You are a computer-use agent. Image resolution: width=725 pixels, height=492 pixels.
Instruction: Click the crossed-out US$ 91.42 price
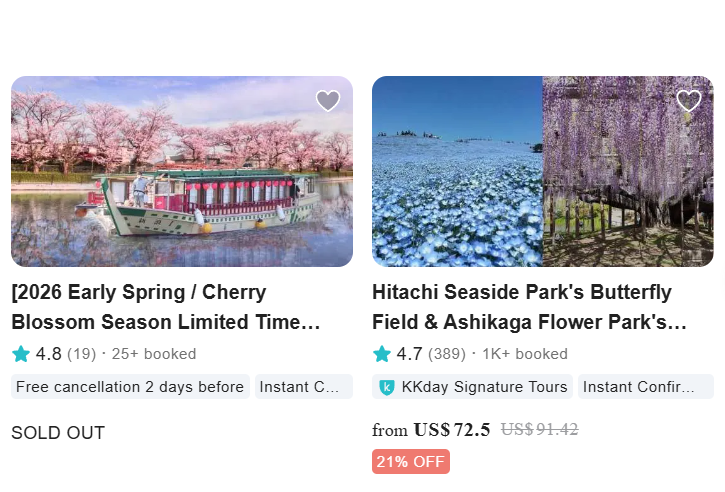539,430
